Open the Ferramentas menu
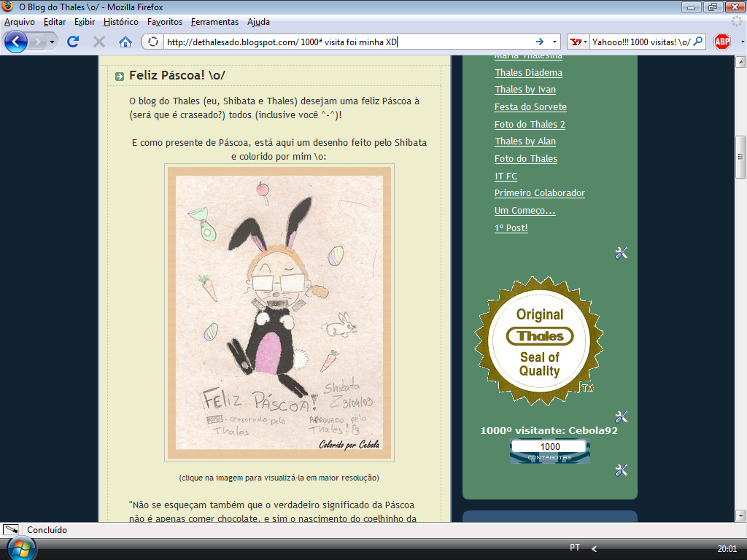This screenshot has width=747, height=560. (214, 22)
